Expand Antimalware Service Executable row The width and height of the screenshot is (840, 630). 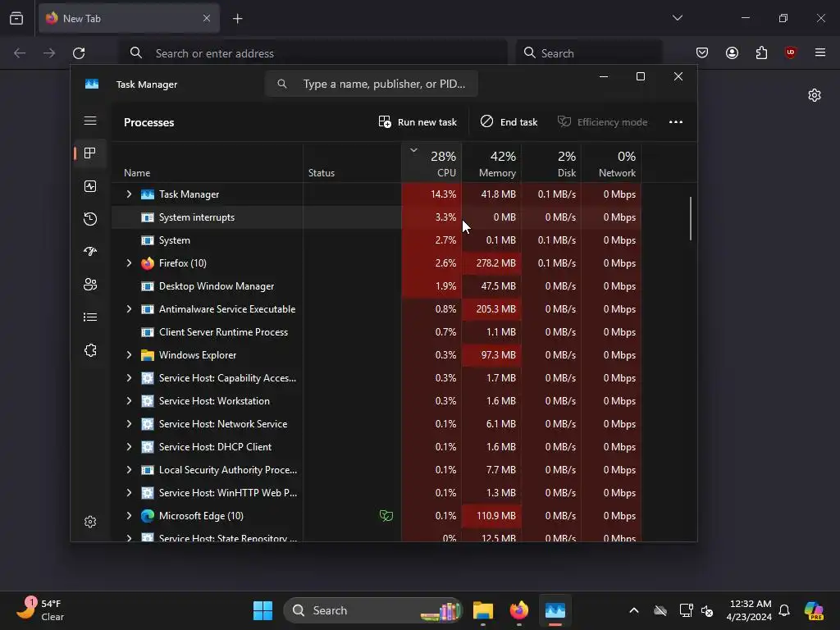(x=129, y=309)
